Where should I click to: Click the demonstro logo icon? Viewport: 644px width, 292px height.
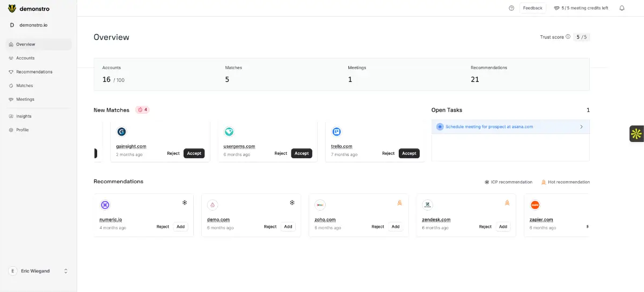click(x=12, y=9)
